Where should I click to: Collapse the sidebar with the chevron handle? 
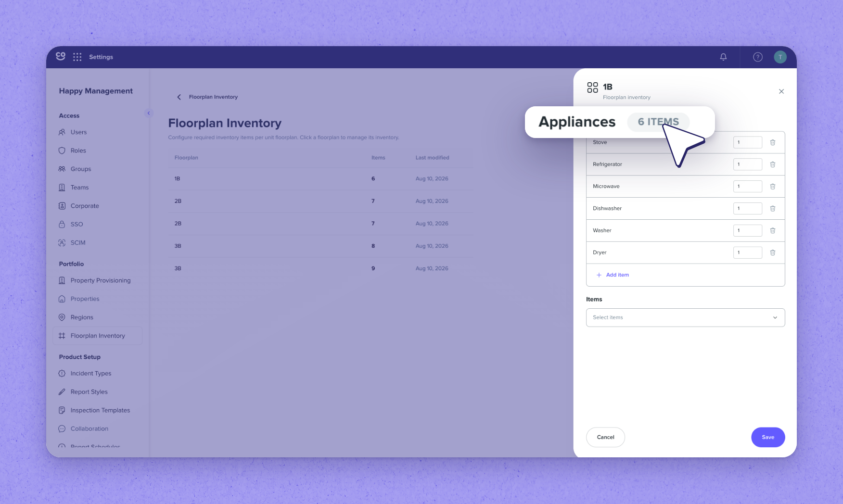pos(149,113)
